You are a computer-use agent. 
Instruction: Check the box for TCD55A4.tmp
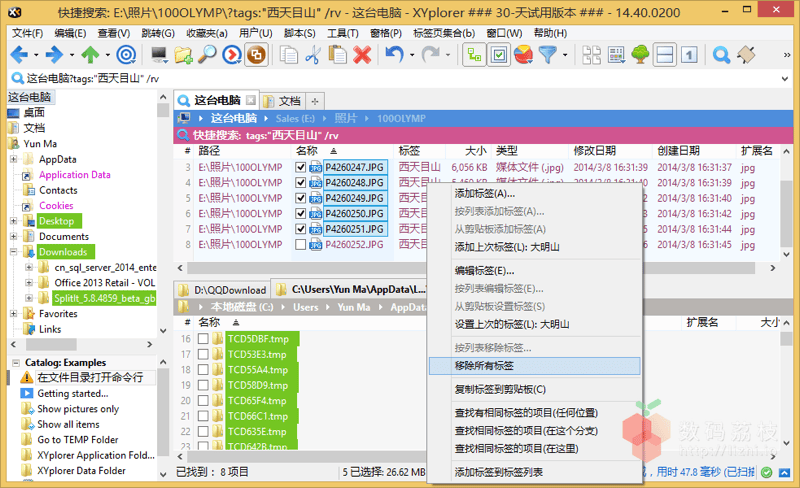pyautogui.click(x=203, y=370)
